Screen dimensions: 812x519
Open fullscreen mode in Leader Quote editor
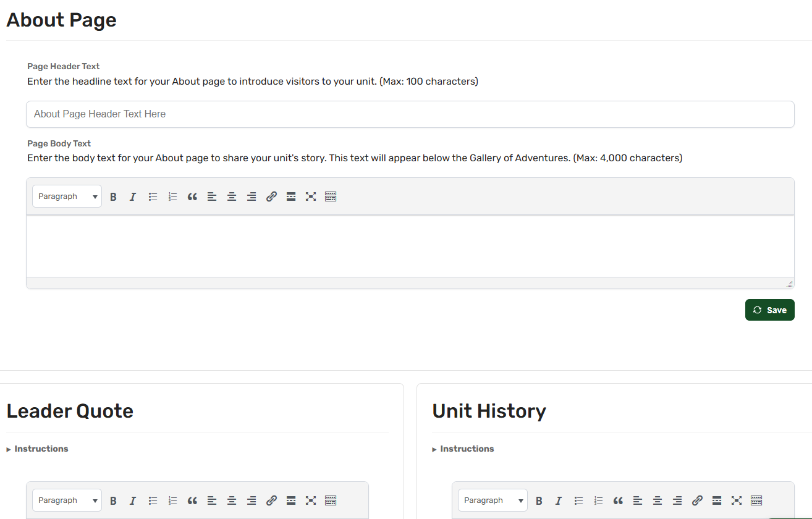311,500
